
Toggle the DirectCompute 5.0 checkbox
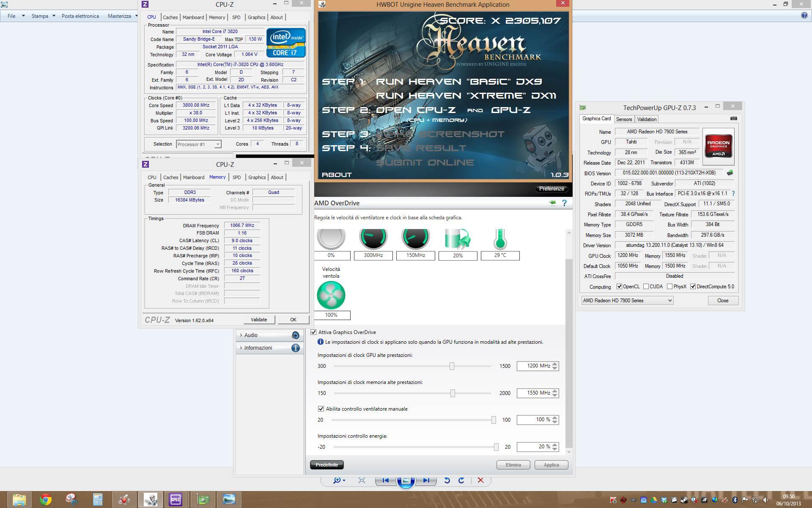[x=693, y=287]
